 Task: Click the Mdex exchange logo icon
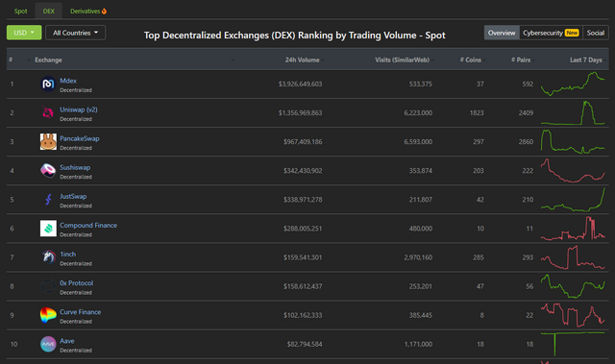(48, 84)
